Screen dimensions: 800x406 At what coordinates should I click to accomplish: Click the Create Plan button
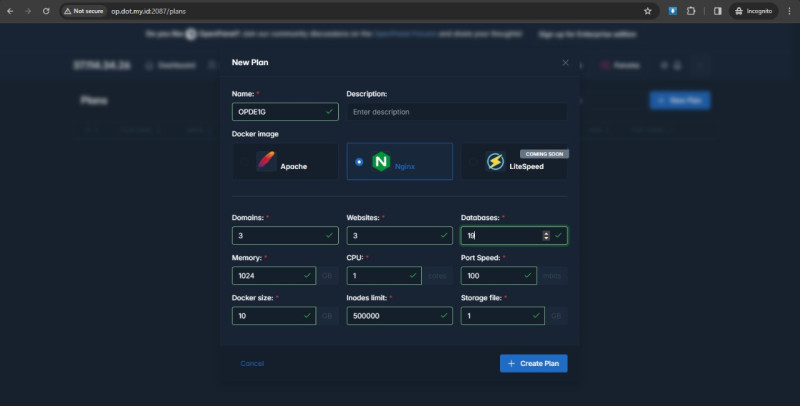(x=533, y=363)
